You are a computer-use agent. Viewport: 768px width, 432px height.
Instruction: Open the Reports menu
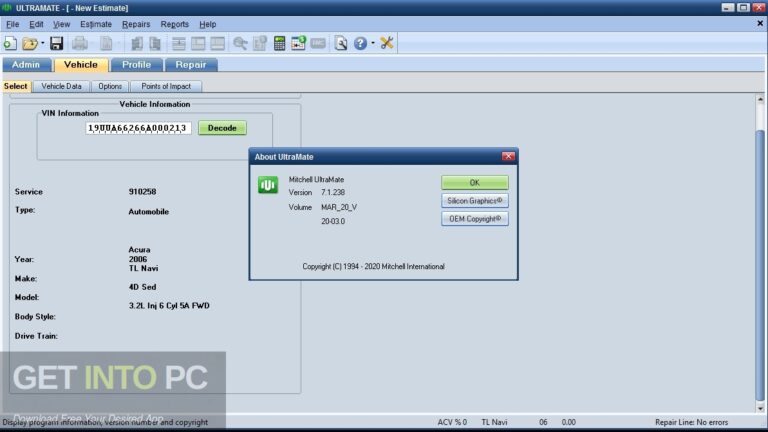click(x=174, y=24)
